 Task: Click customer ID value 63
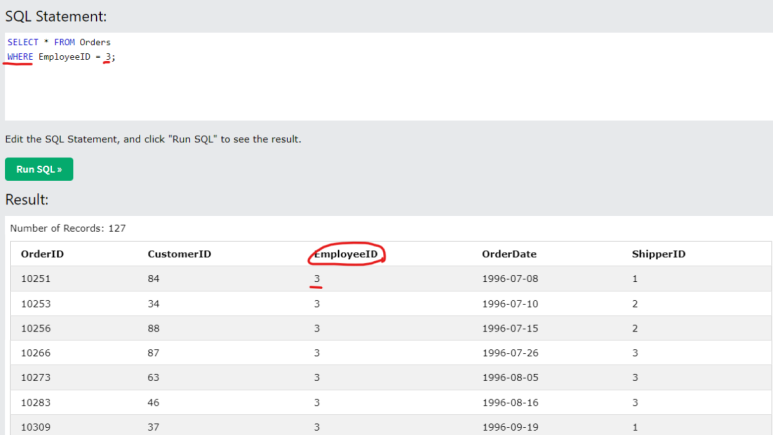point(153,378)
